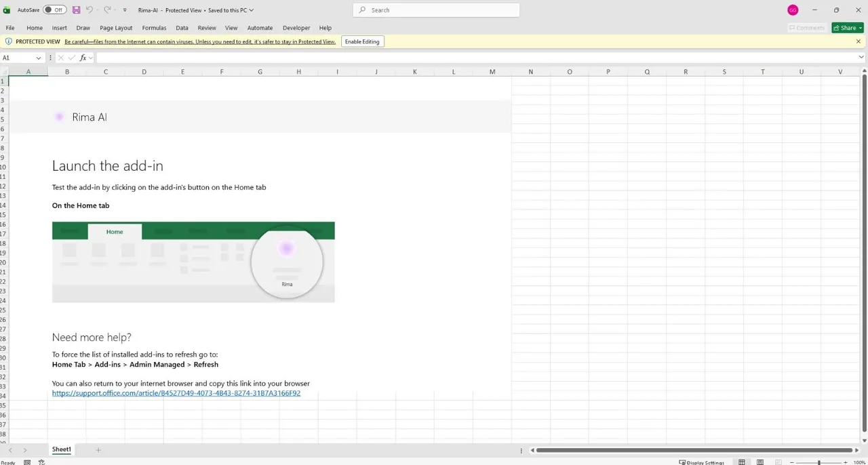Click the next sheet navigation arrow

25,450
